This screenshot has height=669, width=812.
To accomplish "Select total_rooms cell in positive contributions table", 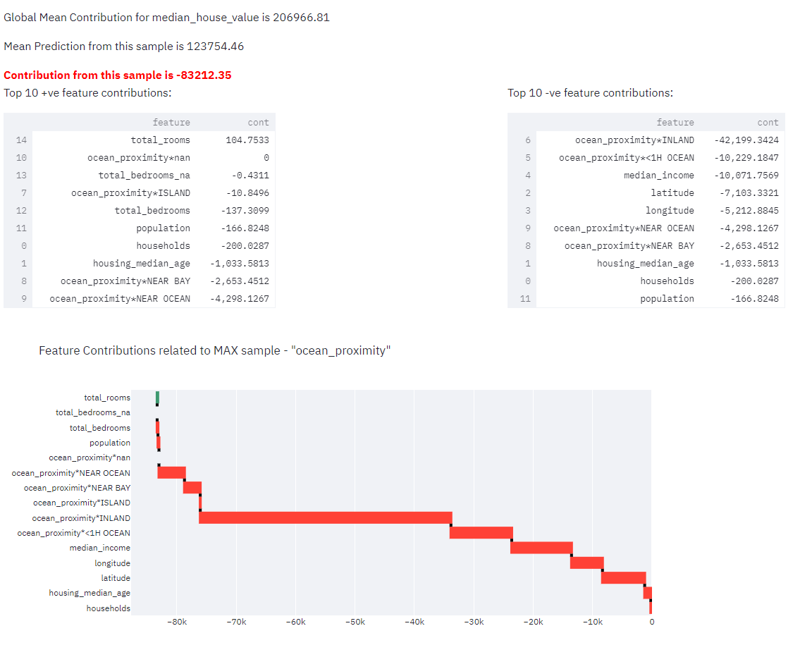I will [x=160, y=140].
